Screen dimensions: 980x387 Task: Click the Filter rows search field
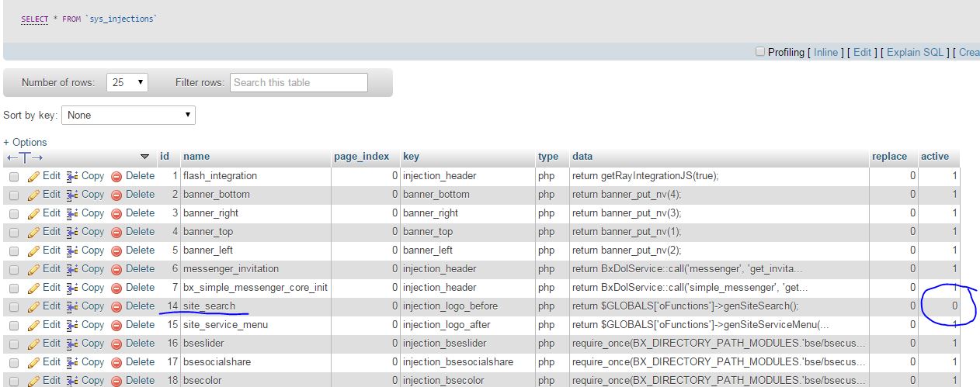[x=298, y=82]
